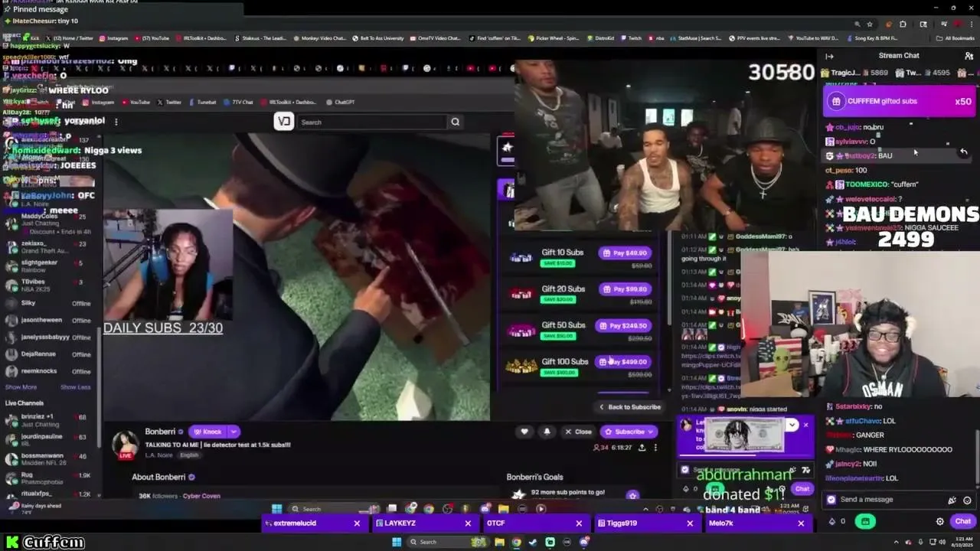Pay $49.90 for Gift 10 Subs

624,253
